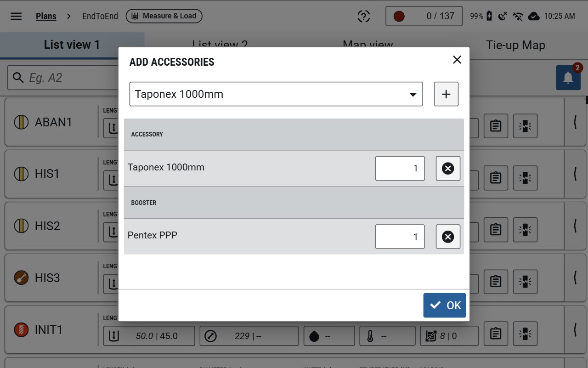The image size is (588, 368).
Task: Select the HIS3 hole name
Action: click(48, 278)
